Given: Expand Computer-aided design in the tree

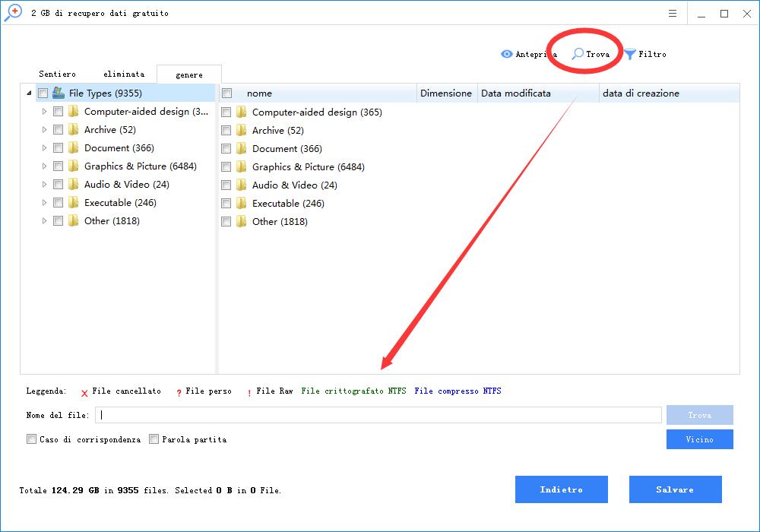Looking at the screenshot, I should point(45,112).
